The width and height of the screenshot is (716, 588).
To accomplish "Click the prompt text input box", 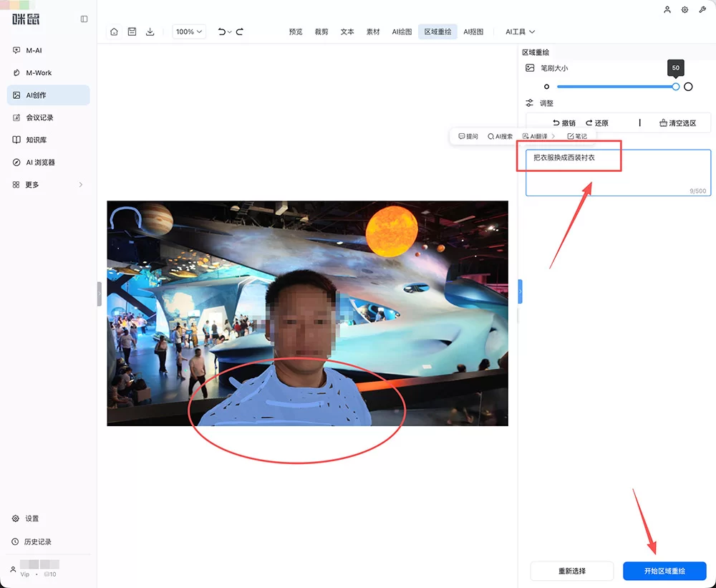I will pos(619,173).
